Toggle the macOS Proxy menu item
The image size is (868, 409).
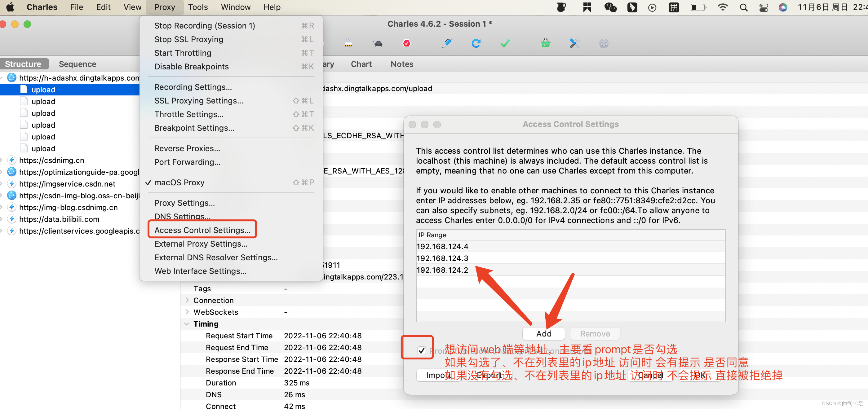(179, 182)
